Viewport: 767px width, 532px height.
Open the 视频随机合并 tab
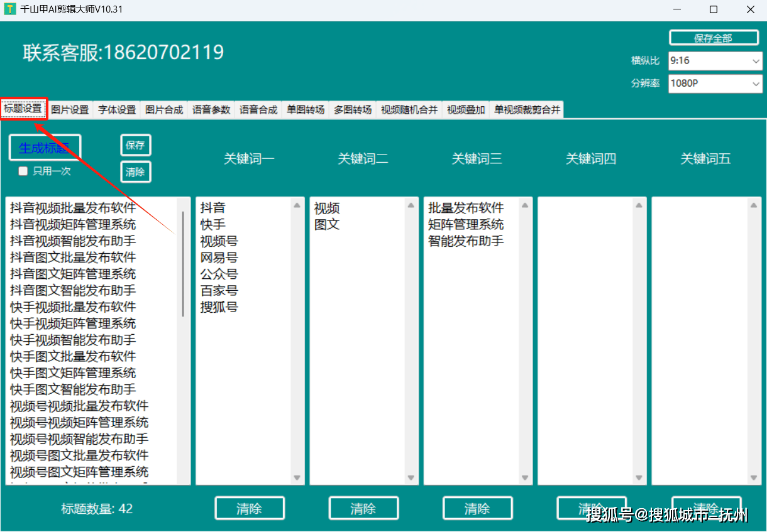point(409,109)
